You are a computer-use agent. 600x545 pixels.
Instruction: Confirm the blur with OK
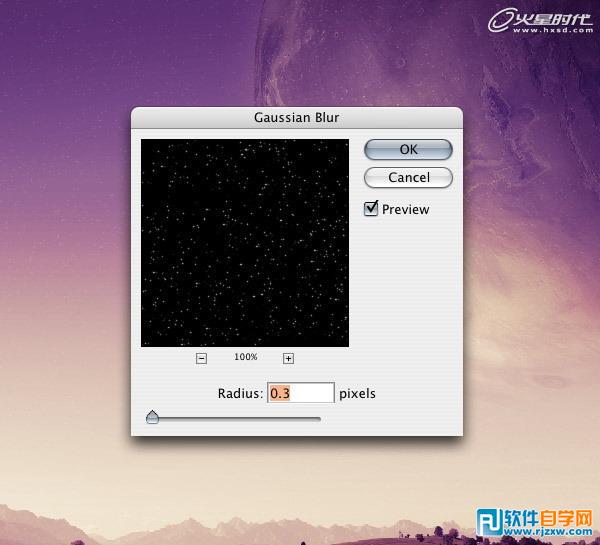(x=408, y=149)
